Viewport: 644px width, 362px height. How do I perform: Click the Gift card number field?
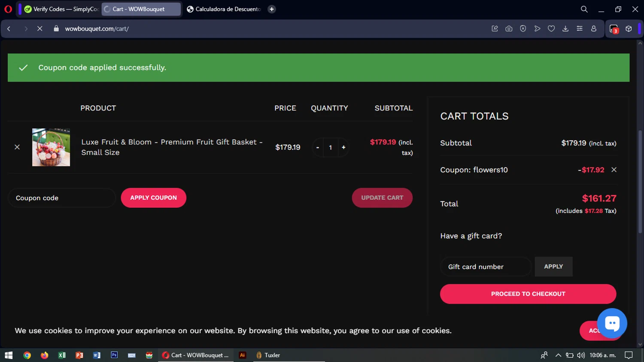(x=486, y=267)
